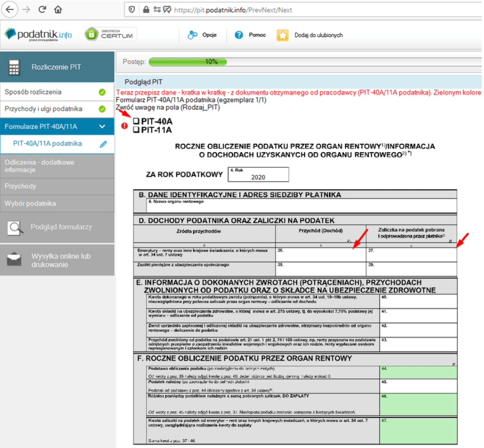Click field 36 Przychód for Emerytury

click(321, 255)
